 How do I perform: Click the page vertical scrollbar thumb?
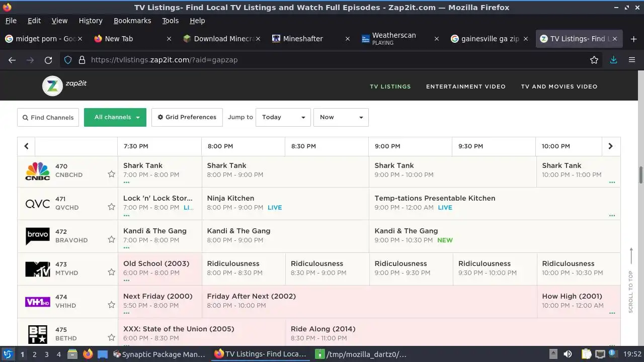(640, 174)
